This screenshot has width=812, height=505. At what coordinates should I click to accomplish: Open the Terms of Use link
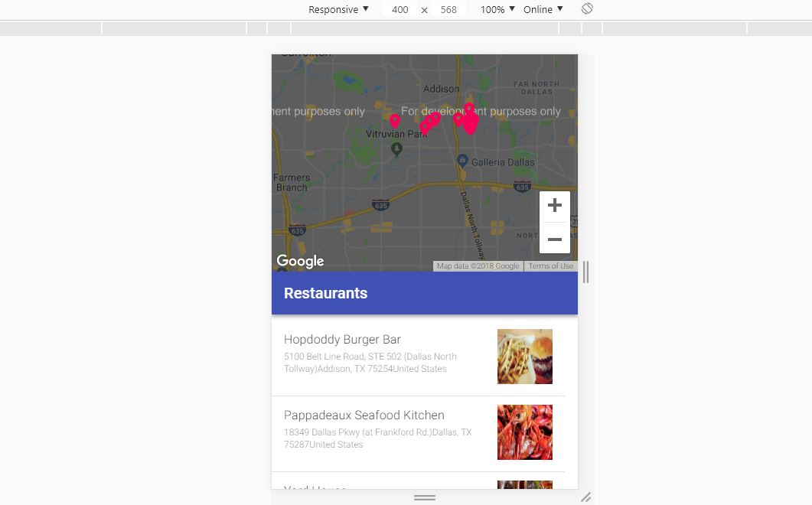(550, 266)
